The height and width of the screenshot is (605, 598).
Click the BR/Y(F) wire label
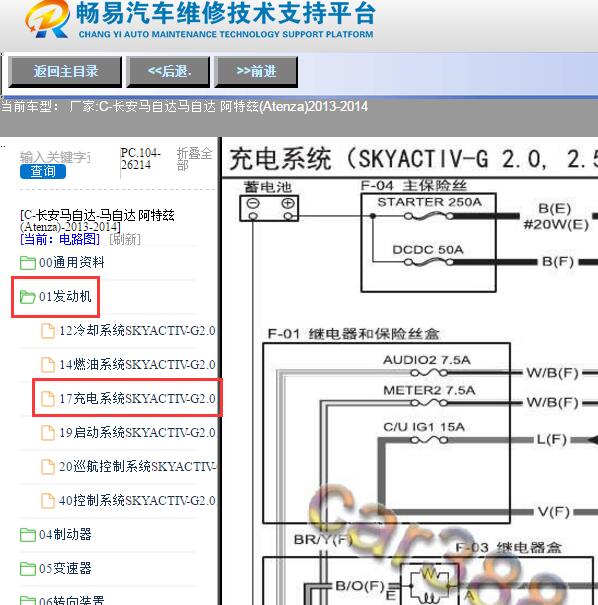tap(323, 539)
